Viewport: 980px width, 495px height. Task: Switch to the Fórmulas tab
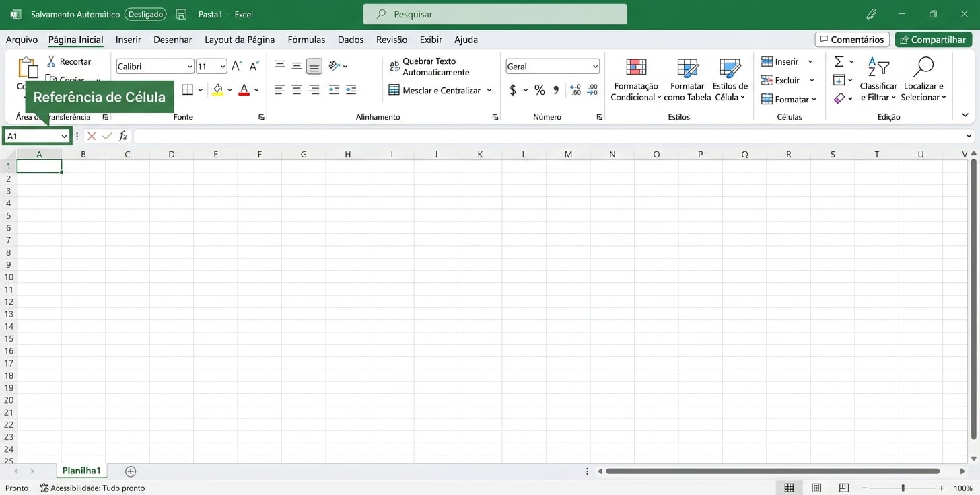coord(306,40)
